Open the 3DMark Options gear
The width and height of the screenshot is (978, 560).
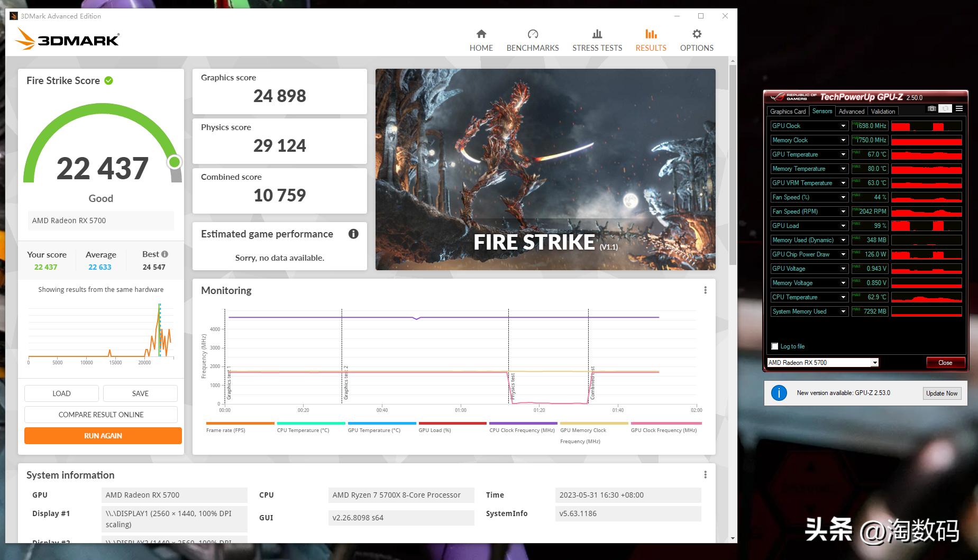(697, 40)
